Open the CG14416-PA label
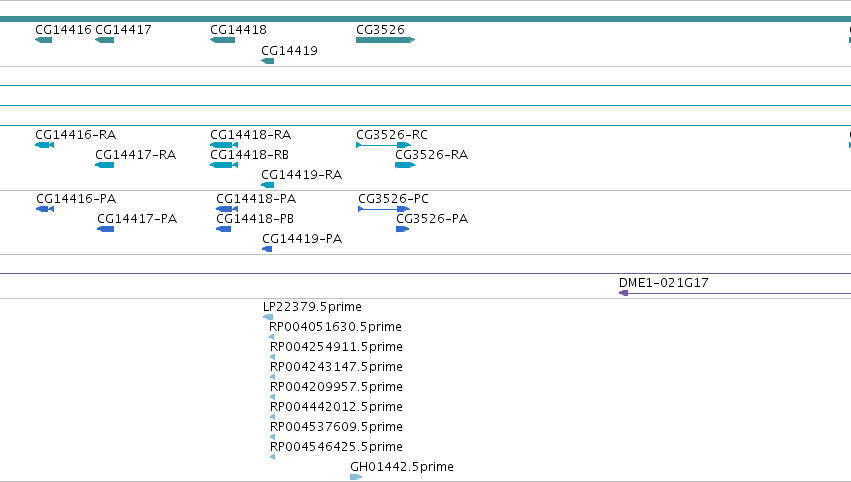851x482 pixels. 76,199
